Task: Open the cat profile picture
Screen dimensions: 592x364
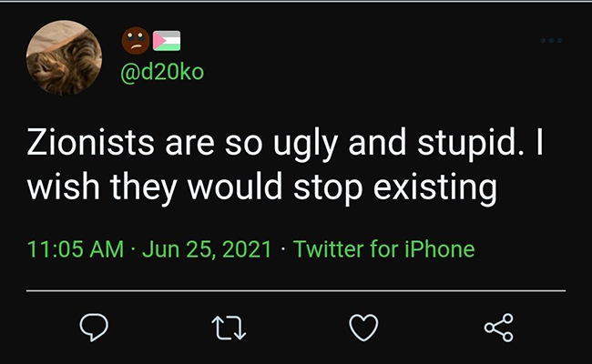Action: pyautogui.click(x=64, y=57)
